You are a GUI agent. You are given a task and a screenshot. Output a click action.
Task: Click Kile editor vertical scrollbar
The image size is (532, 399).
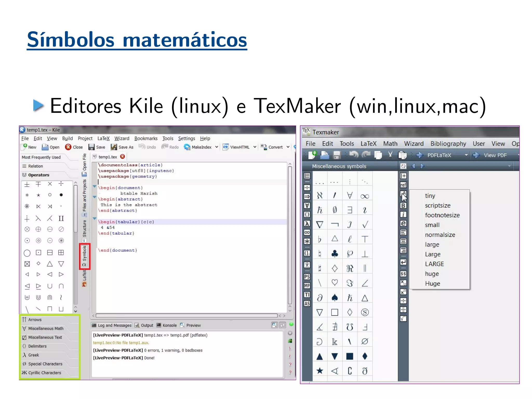click(290, 235)
